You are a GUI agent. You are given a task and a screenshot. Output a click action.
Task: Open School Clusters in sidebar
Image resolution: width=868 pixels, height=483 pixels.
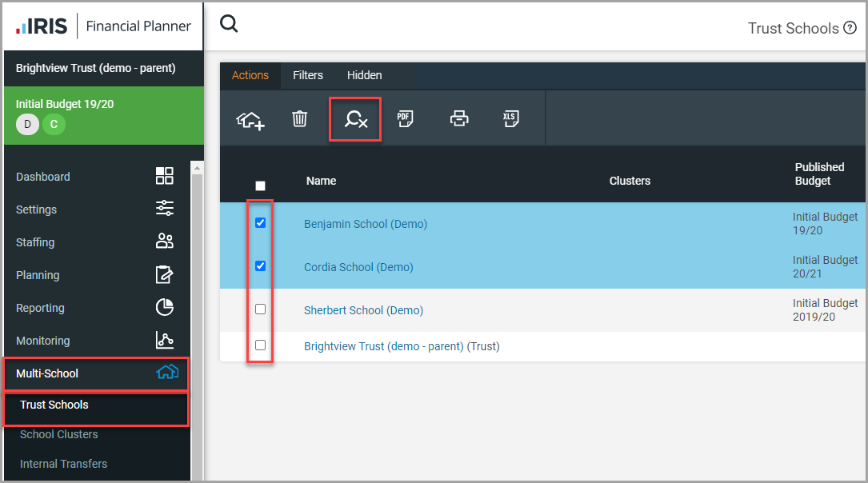[x=59, y=434]
